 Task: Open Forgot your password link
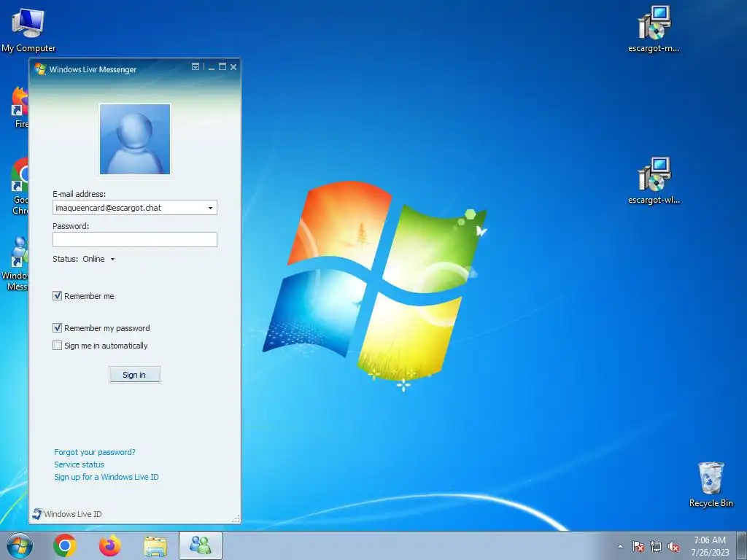pyautogui.click(x=94, y=452)
